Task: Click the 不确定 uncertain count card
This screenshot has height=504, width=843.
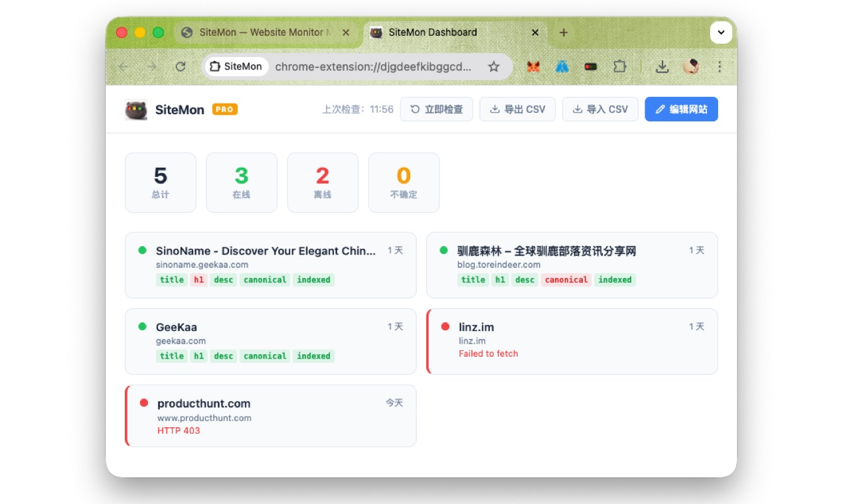Action: point(404,183)
